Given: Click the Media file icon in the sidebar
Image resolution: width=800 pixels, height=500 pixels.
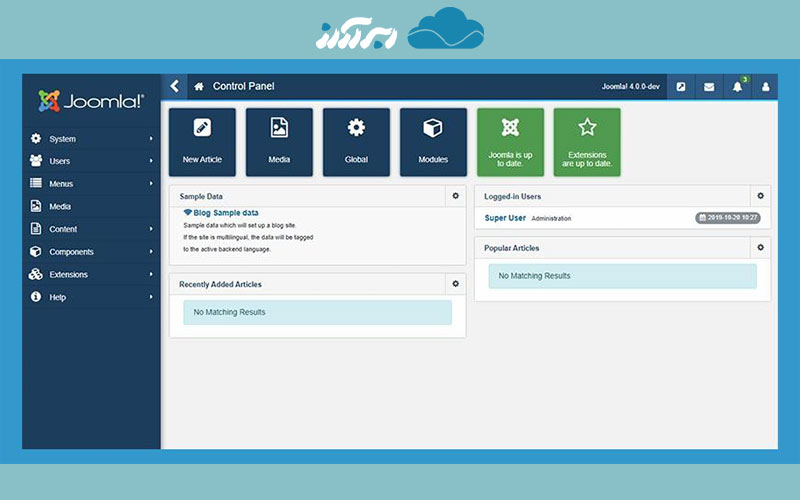Looking at the screenshot, I should point(36,206).
